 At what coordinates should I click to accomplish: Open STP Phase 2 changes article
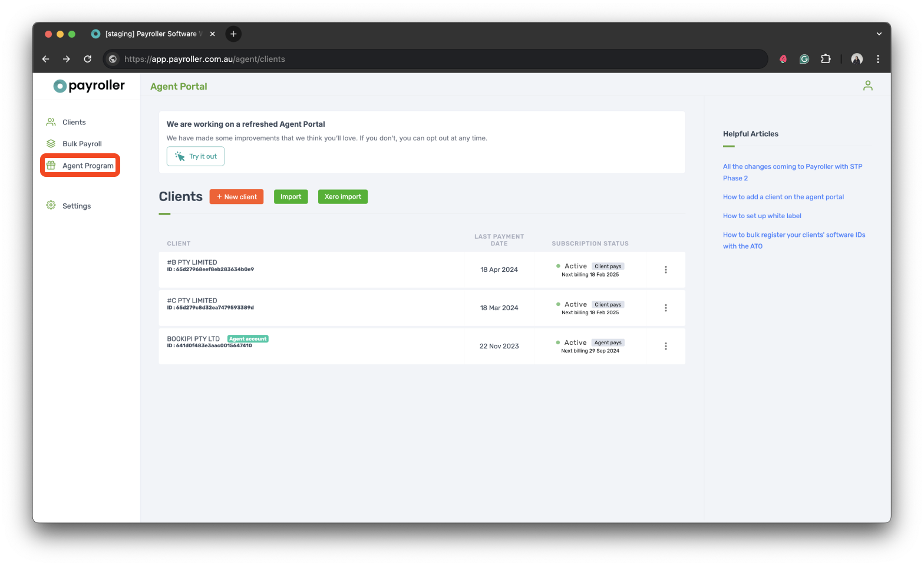pyautogui.click(x=793, y=172)
